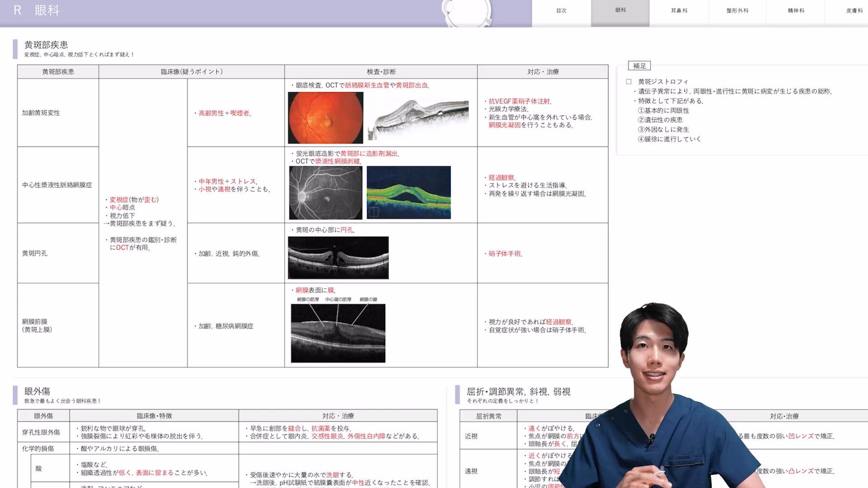
Task: Click the eyeball illustration in header
Action: tap(467, 14)
